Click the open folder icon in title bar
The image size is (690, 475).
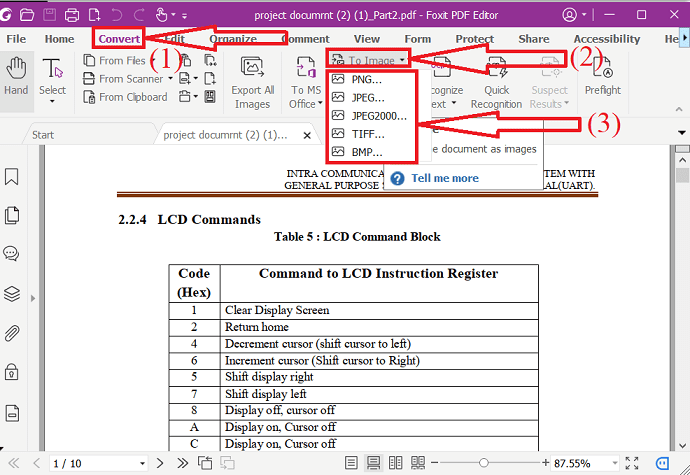click(27, 15)
